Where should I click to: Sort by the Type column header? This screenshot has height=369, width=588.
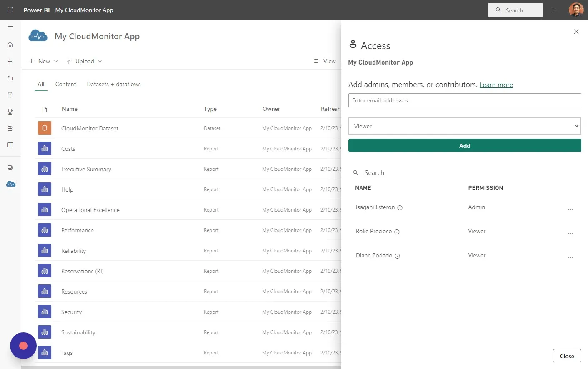(210, 109)
